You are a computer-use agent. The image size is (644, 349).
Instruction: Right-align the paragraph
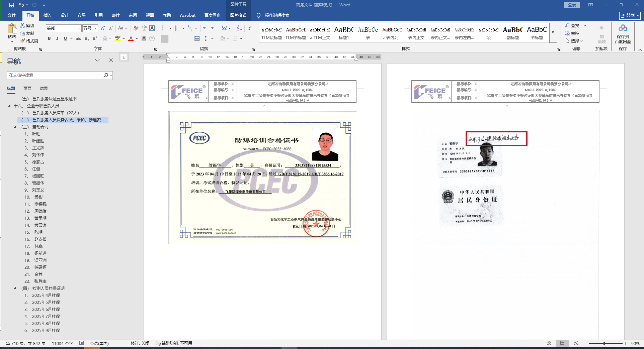[181, 38]
